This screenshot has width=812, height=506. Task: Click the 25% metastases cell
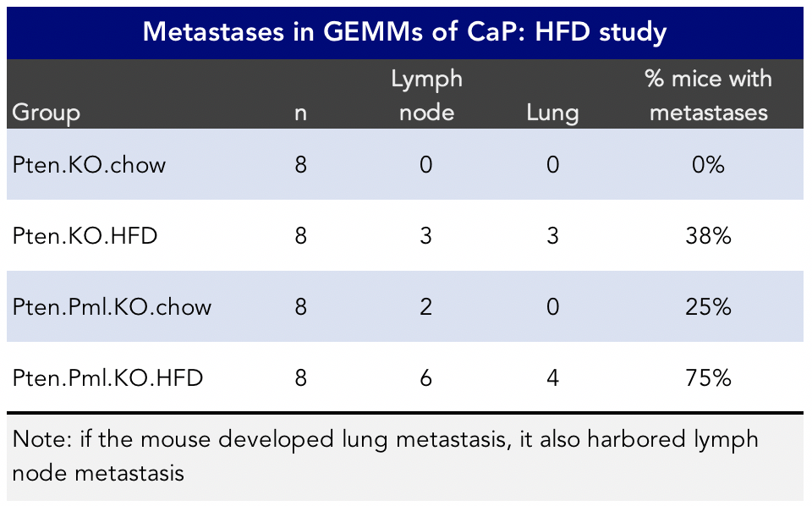[x=707, y=306]
